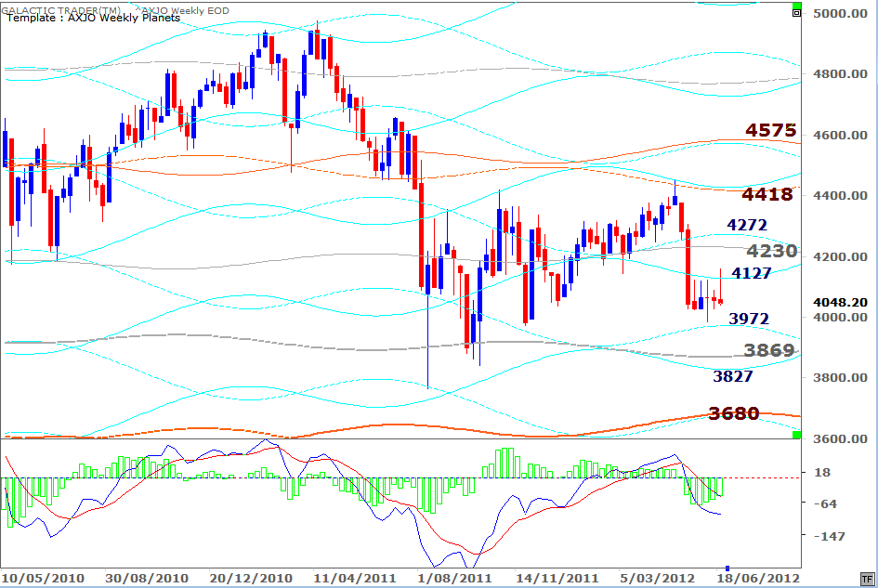Click the 4127 level label

pyautogui.click(x=752, y=273)
